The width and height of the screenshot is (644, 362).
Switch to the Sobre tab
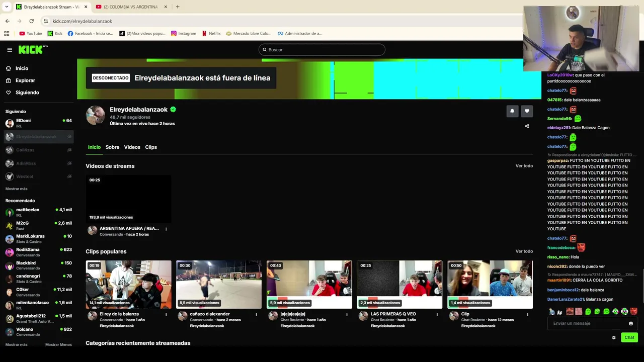click(112, 147)
